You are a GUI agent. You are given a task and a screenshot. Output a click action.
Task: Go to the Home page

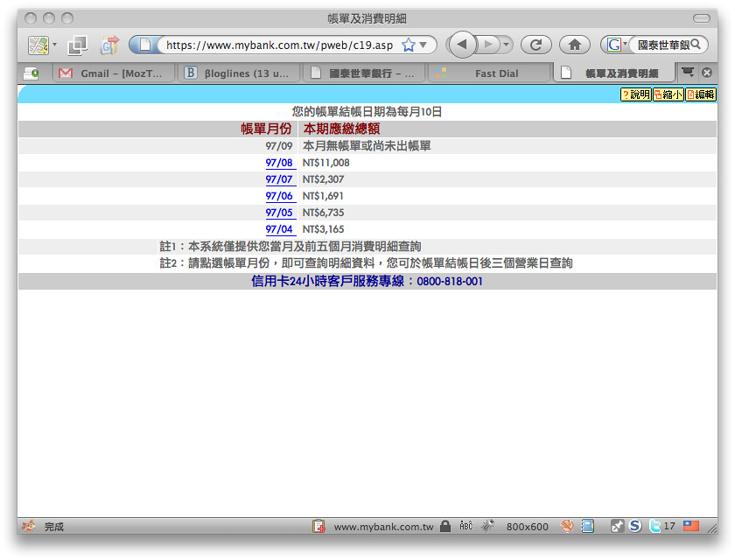574,45
